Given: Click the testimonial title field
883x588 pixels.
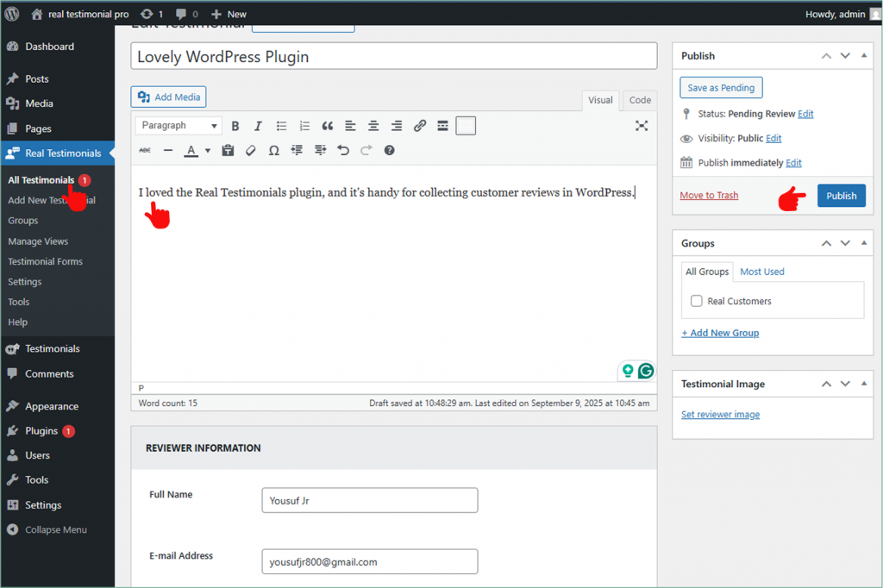Looking at the screenshot, I should (393, 56).
